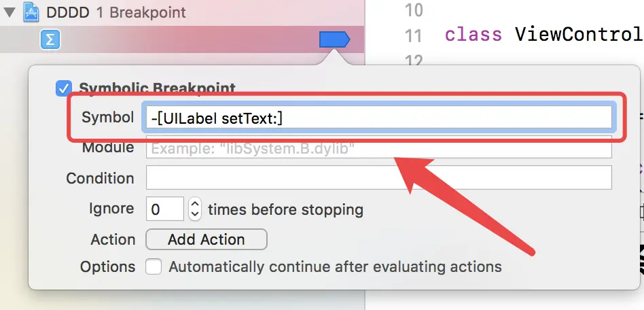Click the ViewControl class name in code
Image resolution: width=644 pixels, height=310 pixels.
click(x=579, y=35)
